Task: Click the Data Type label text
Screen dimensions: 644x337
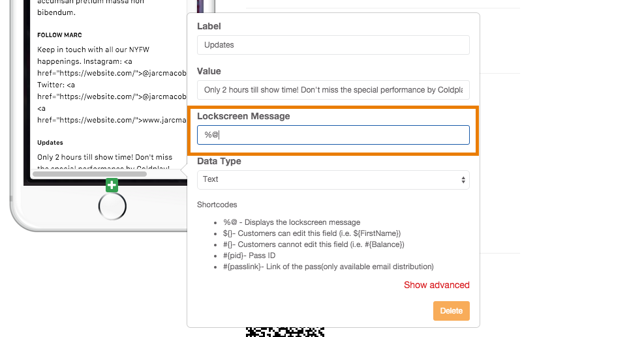Action: click(x=219, y=161)
